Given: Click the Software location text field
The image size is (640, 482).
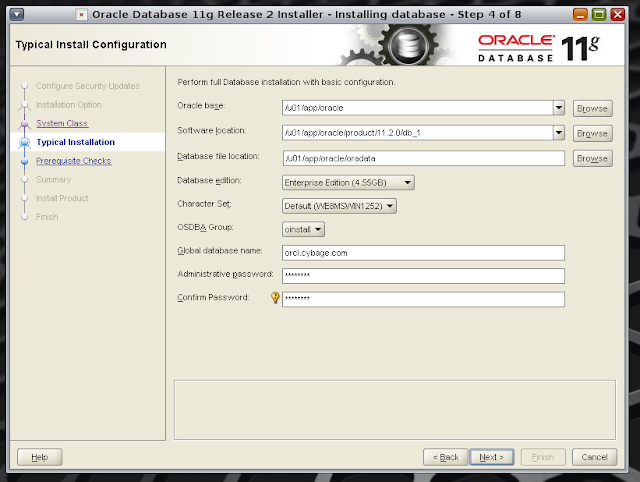Looking at the screenshot, I should [x=418, y=133].
